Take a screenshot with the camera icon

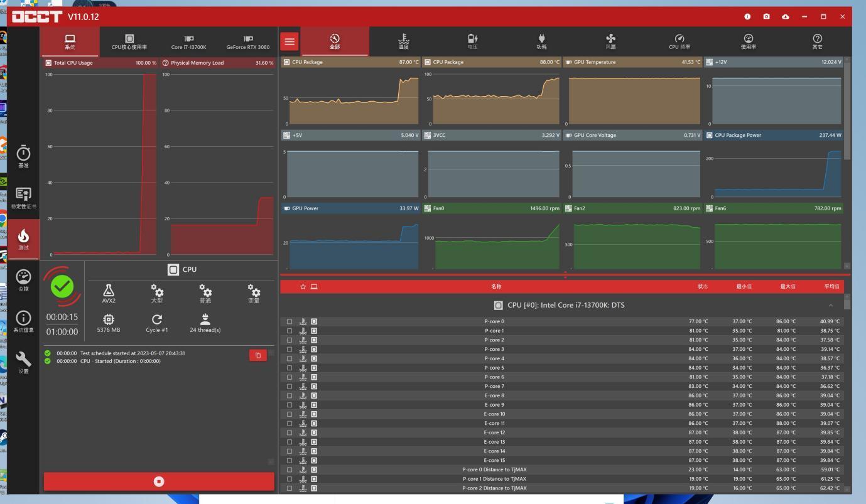tap(766, 17)
